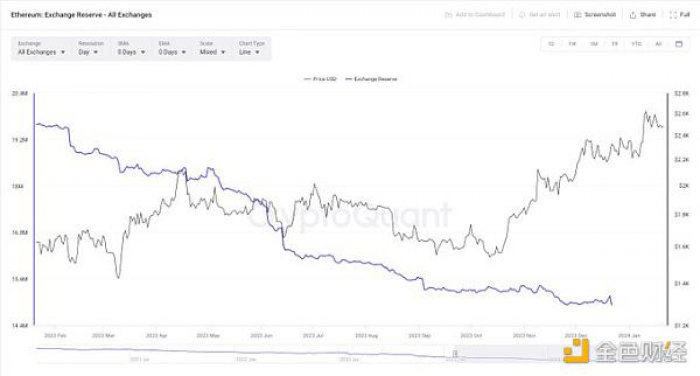Screen dimensions: 700x376
Task: Click the navigator's left range handle
Action: [455, 353]
